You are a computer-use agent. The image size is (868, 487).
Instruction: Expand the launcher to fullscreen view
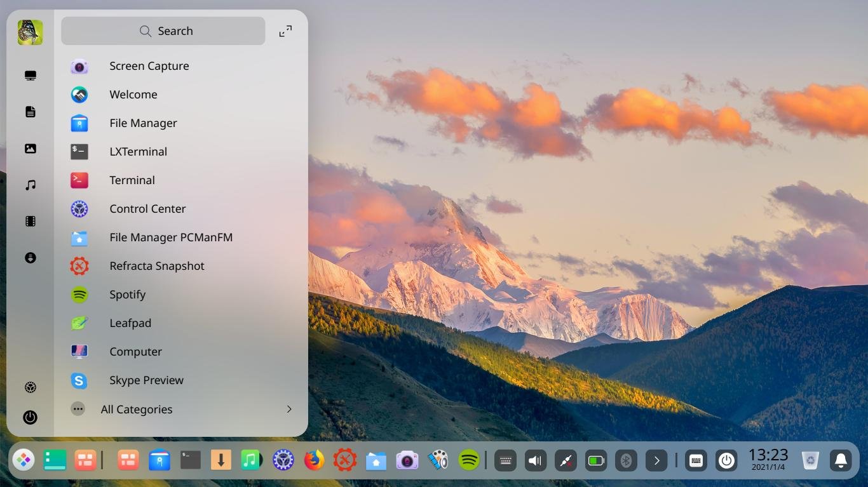tap(285, 30)
